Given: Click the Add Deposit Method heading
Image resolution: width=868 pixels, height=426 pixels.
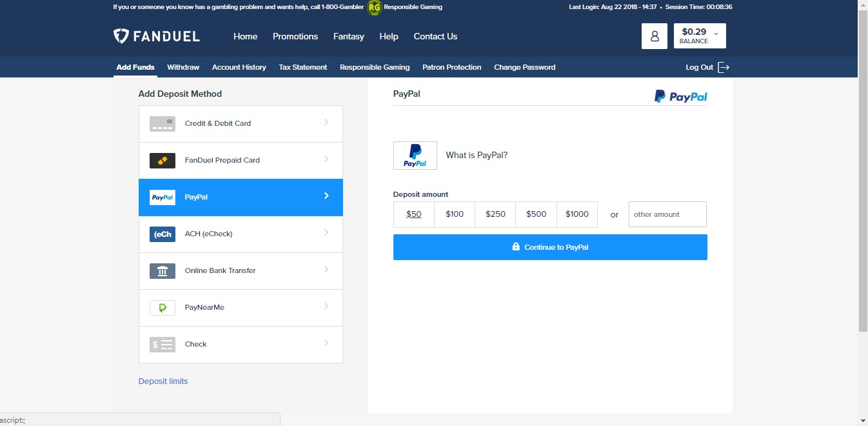Looking at the screenshot, I should tap(180, 94).
